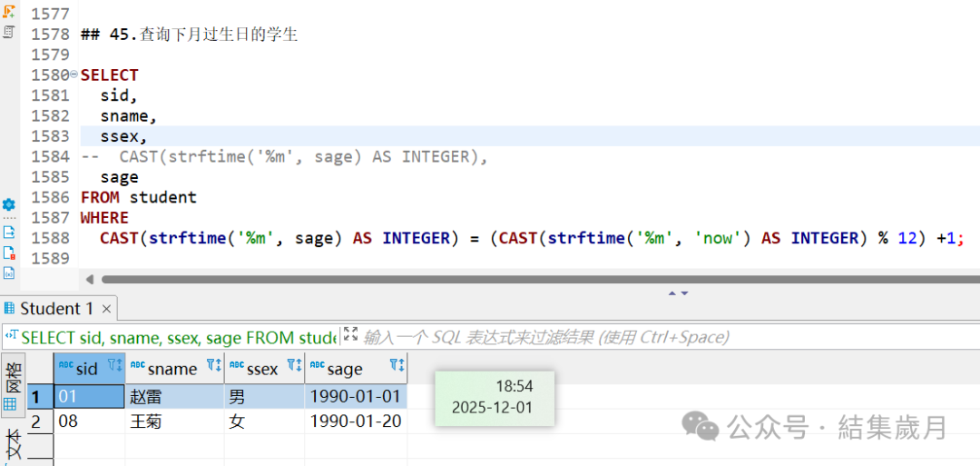Click the ssex cell 男

point(264,397)
